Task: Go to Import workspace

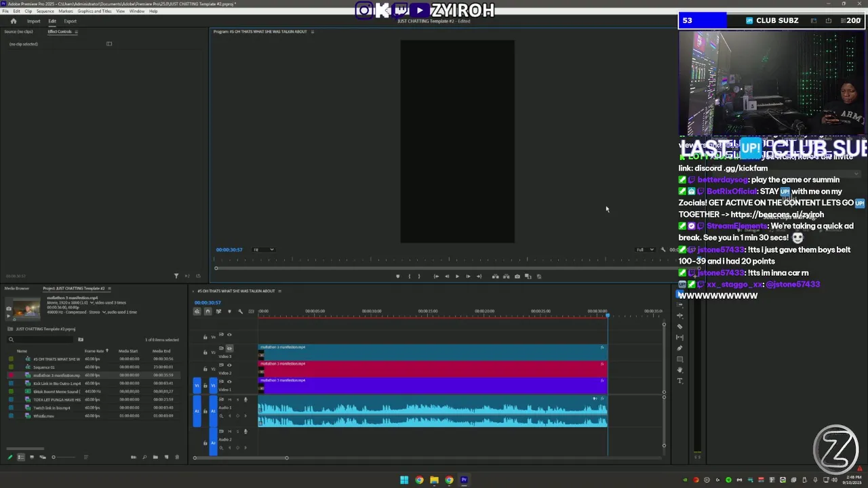Action: [x=33, y=21]
